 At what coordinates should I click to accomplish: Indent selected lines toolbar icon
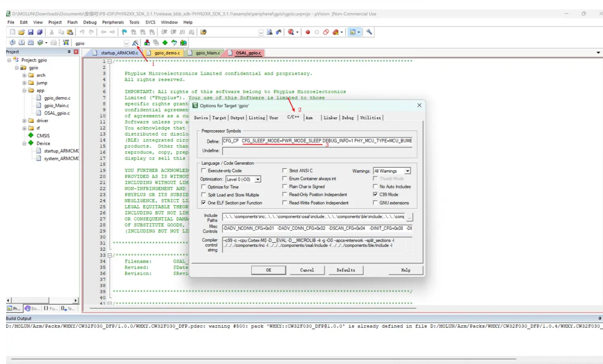coord(164,32)
